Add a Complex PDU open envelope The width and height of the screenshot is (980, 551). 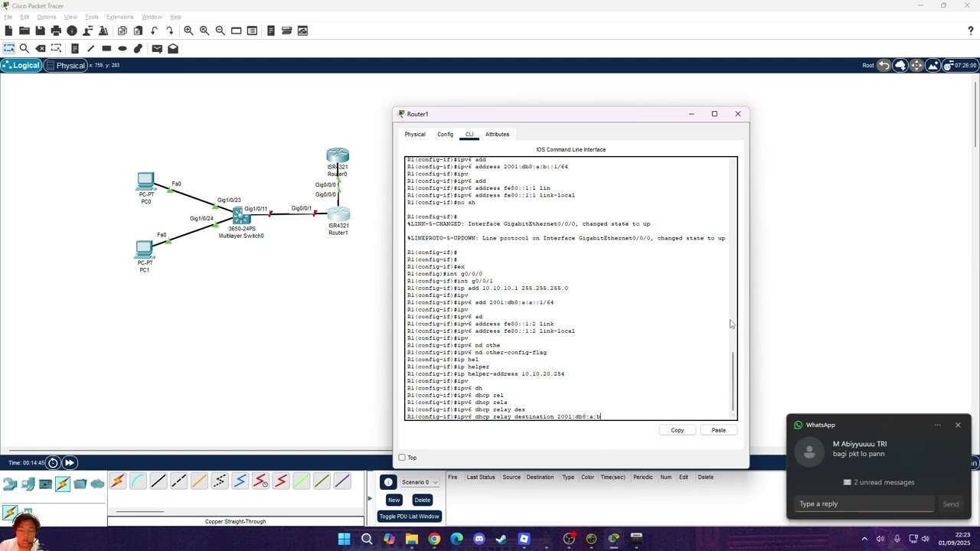click(x=173, y=48)
